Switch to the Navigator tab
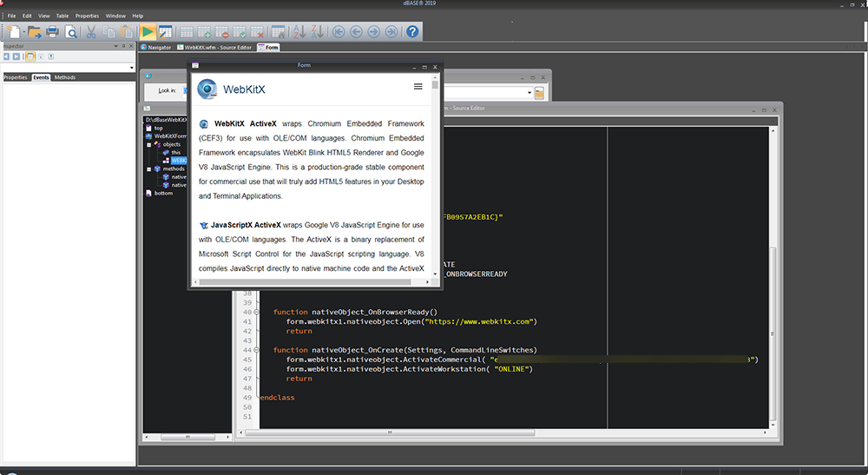Image resolution: width=868 pixels, height=475 pixels. click(156, 48)
